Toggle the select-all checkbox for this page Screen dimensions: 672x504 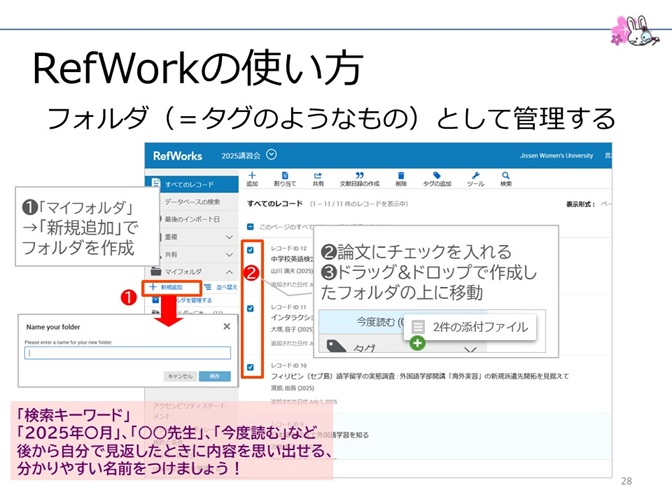click(251, 227)
